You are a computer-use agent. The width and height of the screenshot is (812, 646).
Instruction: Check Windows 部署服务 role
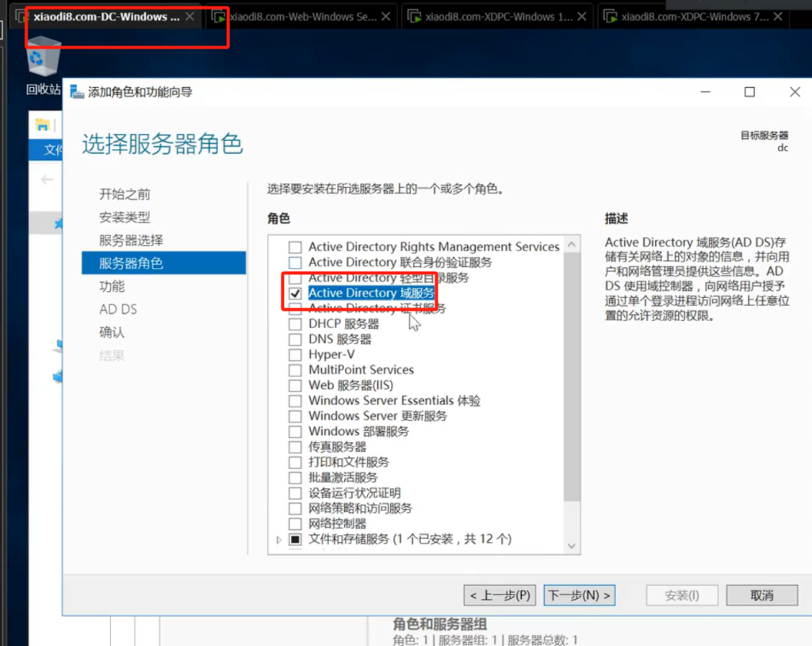295,432
